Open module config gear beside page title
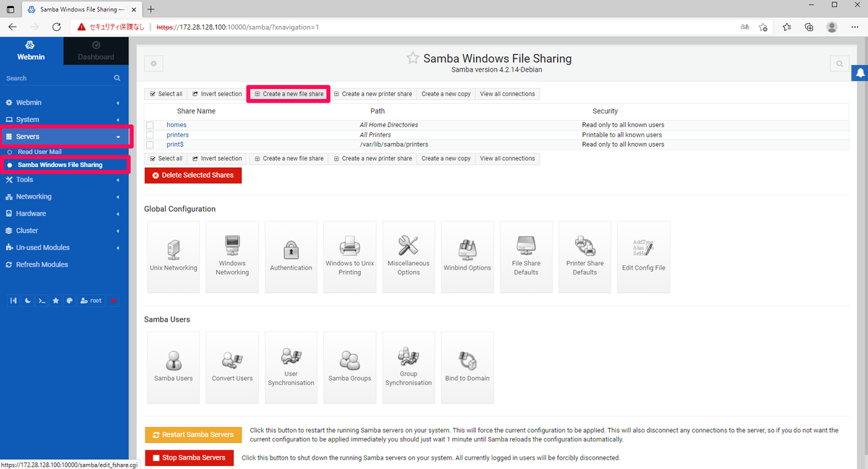This screenshot has height=469, width=868. [x=153, y=64]
